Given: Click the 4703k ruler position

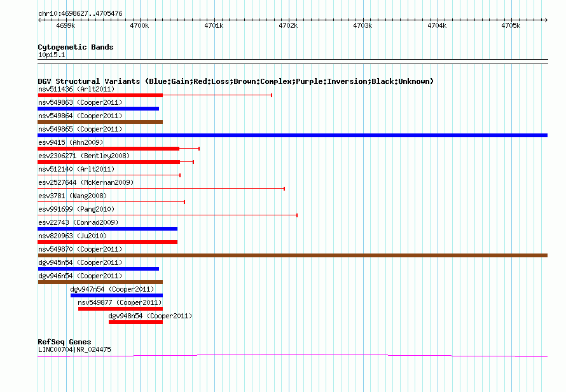Looking at the screenshot, I should (362, 25).
